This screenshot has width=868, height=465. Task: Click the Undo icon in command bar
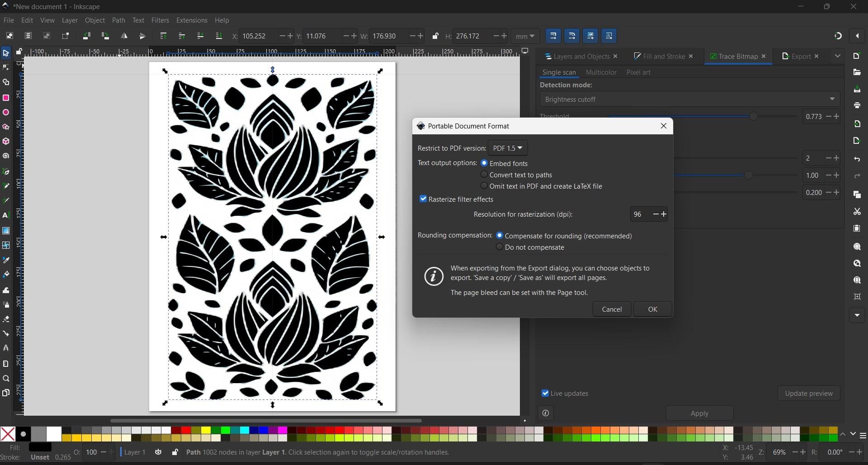click(x=857, y=160)
